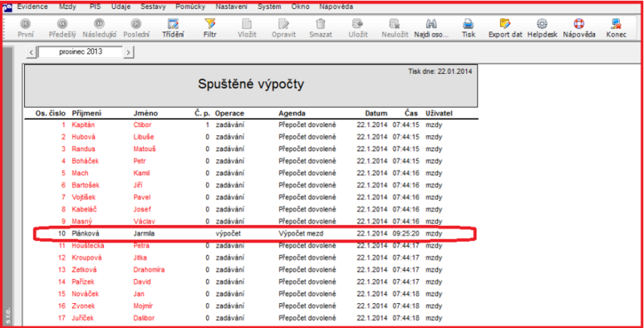Open the Mzdy menu
644x328 pixels.
click(68, 7)
